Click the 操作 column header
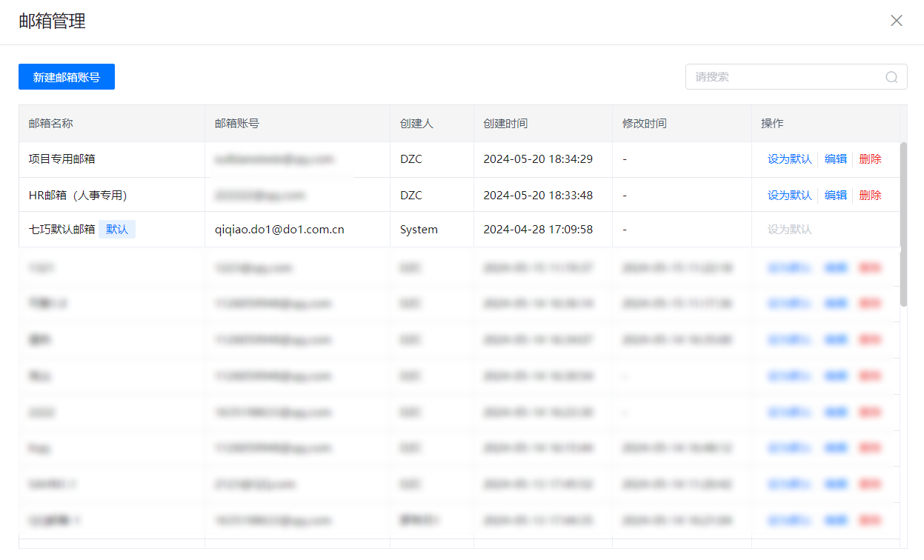The height and width of the screenshot is (560, 924). pyautogui.click(x=772, y=124)
